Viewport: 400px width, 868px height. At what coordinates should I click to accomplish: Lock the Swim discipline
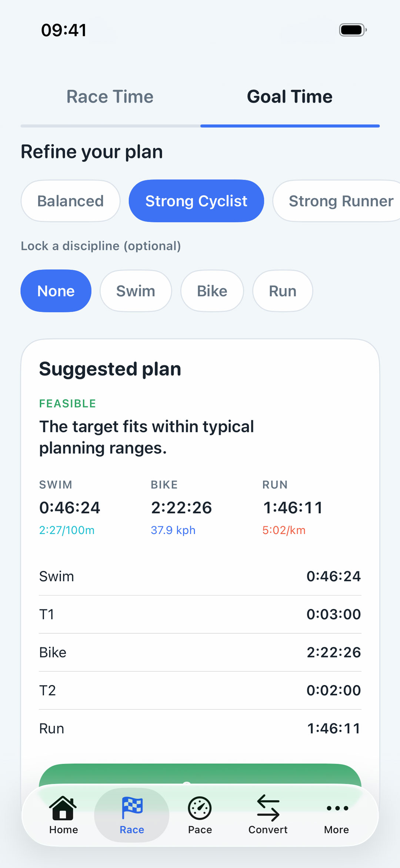tap(136, 291)
